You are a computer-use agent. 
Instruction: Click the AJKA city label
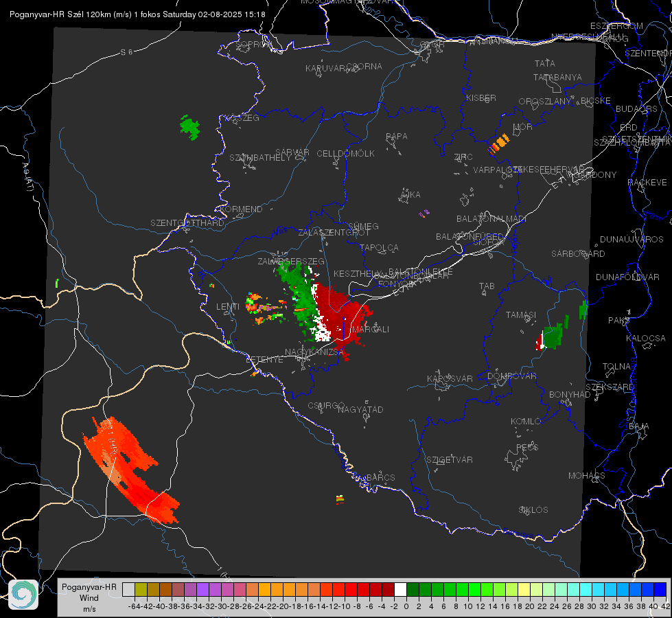pos(410,195)
